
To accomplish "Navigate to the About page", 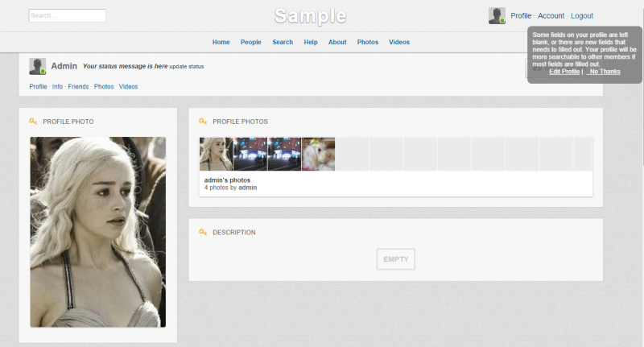I will coord(337,42).
